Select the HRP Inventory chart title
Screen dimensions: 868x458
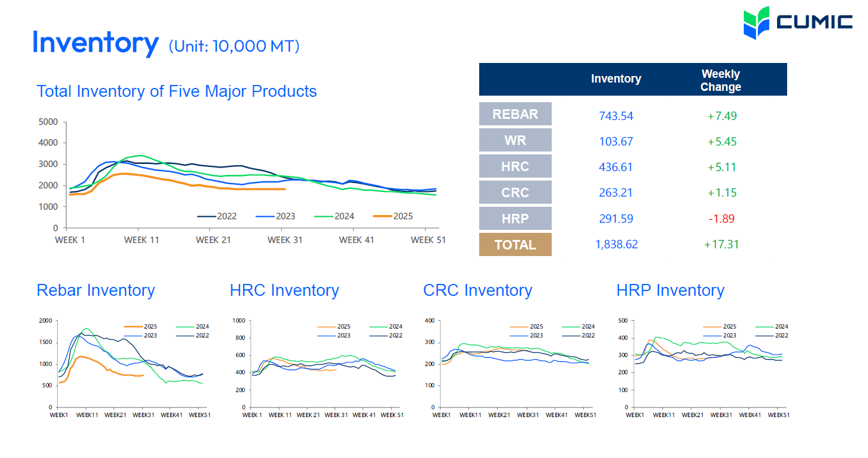670,290
